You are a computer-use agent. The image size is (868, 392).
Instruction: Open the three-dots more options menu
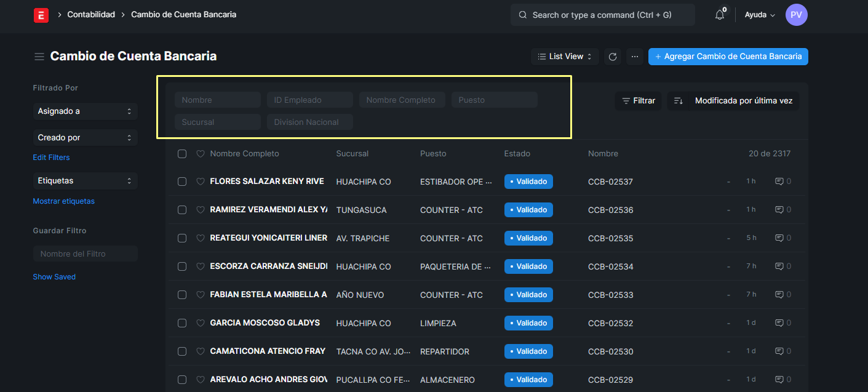[x=635, y=57]
